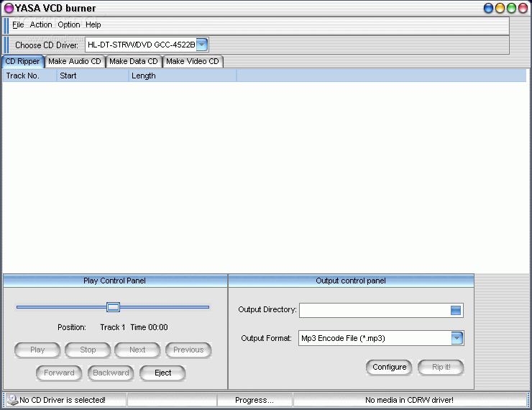Click the Output control panel header
Image resolution: width=532 pixels, height=410 pixels.
point(351,281)
